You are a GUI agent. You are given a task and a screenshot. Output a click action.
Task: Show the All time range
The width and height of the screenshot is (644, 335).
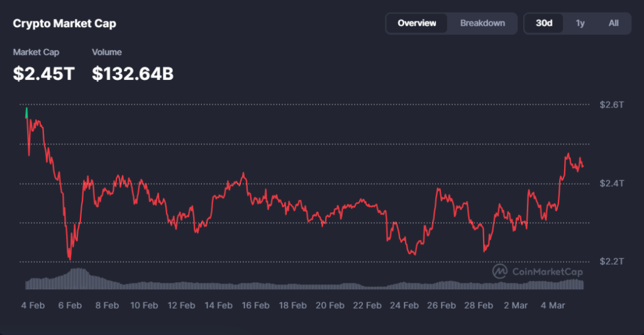click(x=613, y=23)
